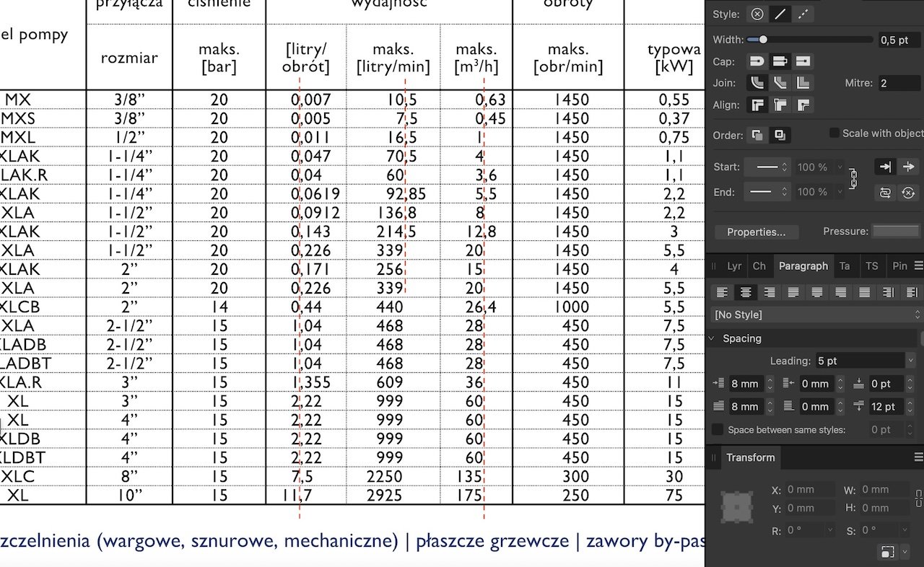Switch to the TS tab
The width and height of the screenshot is (924, 567).
coord(872,265)
